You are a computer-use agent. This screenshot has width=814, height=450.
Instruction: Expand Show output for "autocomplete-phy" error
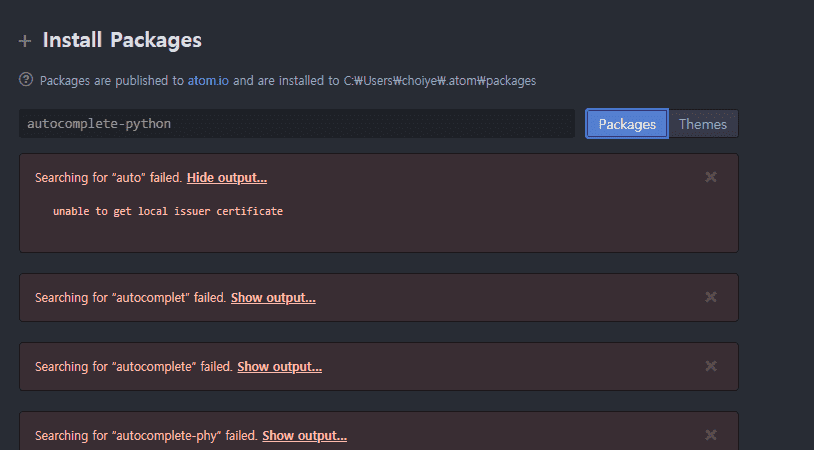coord(304,436)
